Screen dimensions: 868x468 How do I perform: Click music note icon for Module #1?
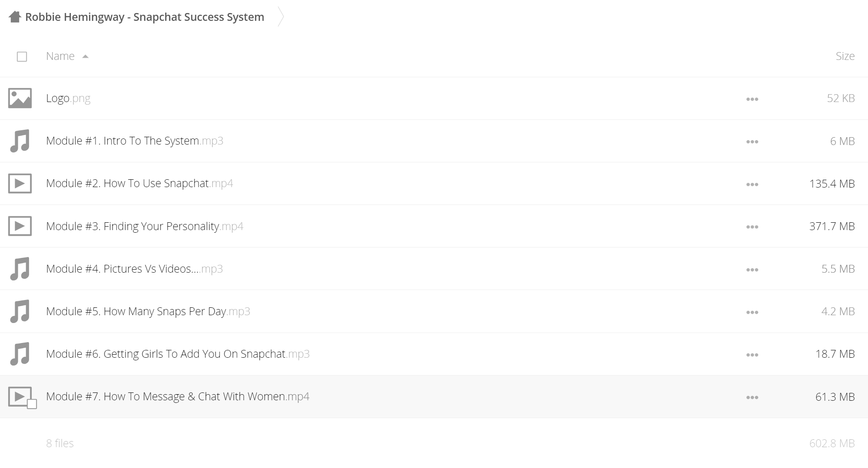pos(20,141)
